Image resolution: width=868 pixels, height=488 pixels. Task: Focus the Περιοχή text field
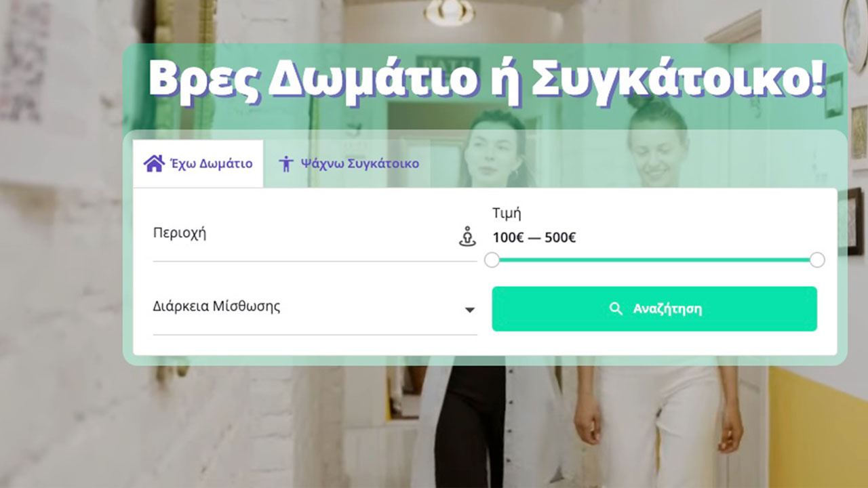tap(315, 236)
